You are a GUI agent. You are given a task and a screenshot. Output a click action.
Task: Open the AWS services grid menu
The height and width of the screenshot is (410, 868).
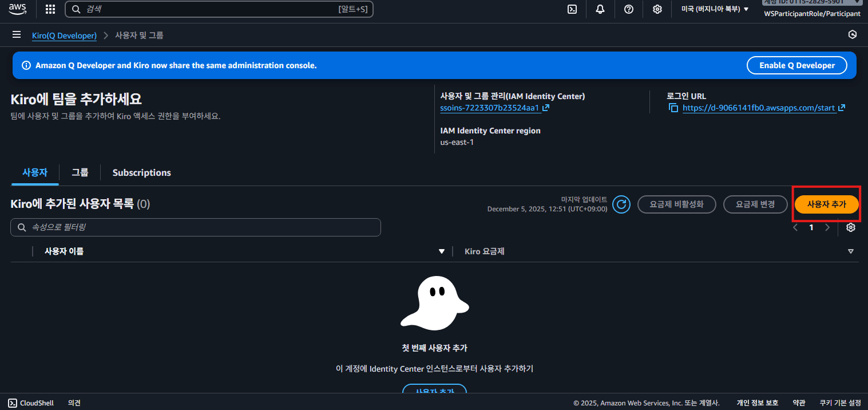point(50,9)
